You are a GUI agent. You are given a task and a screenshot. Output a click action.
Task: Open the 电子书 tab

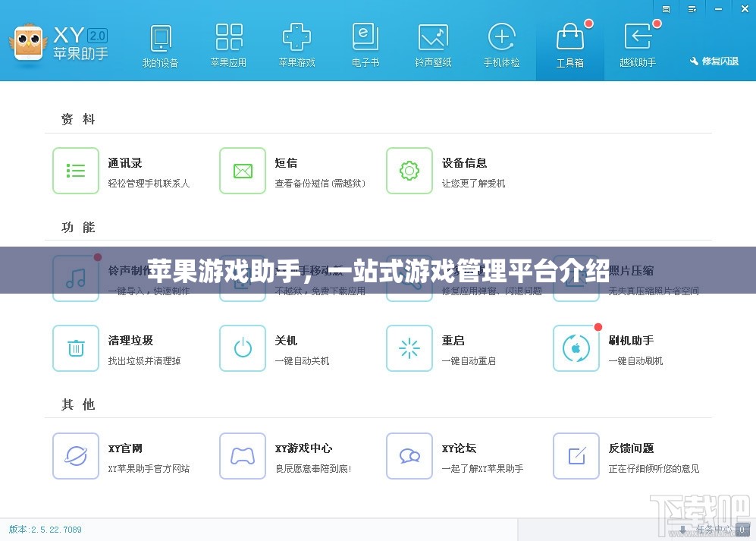tap(365, 46)
